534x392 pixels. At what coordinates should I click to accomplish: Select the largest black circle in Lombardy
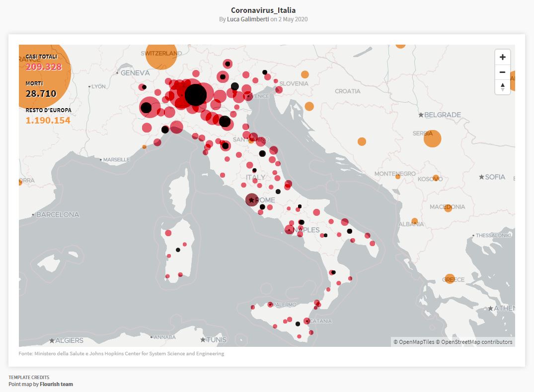(196, 95)
